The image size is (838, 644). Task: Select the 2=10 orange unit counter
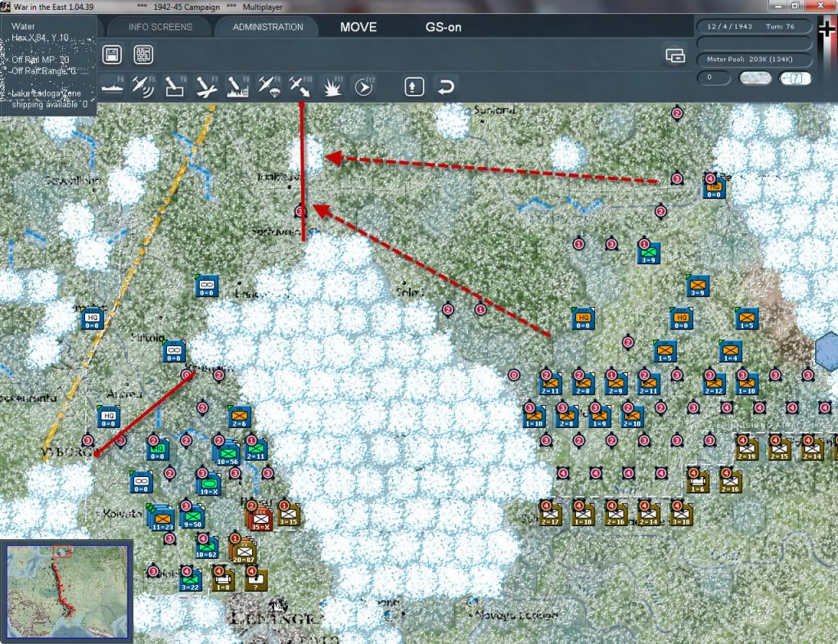point(632,417)
